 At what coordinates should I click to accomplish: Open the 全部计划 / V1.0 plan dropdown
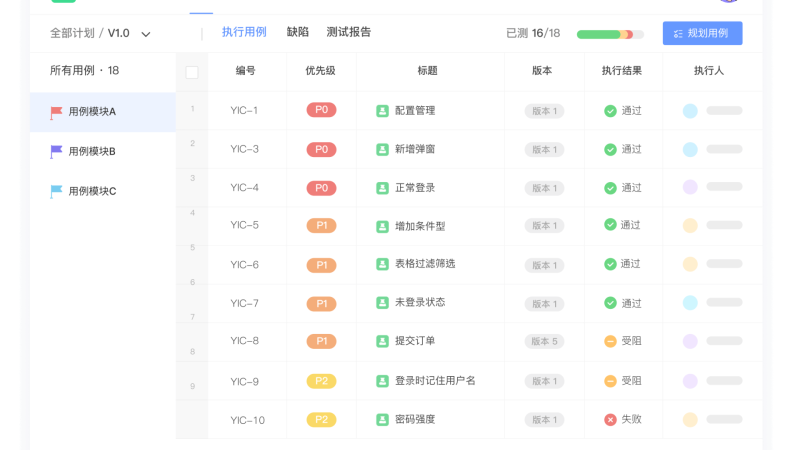coord(101,33)
